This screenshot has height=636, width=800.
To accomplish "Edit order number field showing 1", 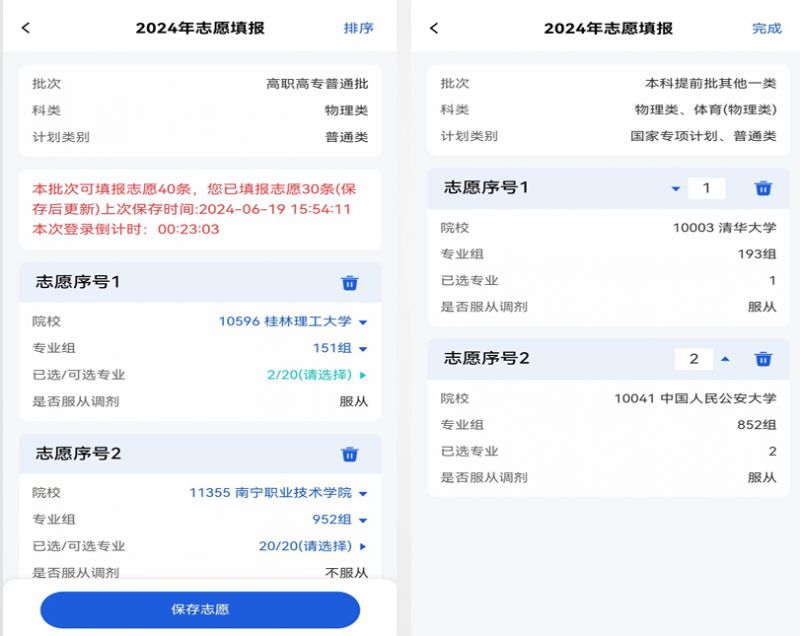I will click(707, 188).
